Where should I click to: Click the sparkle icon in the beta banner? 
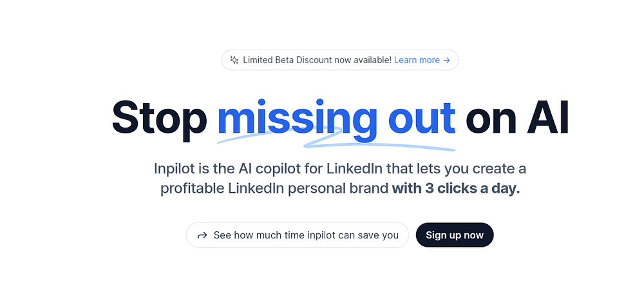234,60
